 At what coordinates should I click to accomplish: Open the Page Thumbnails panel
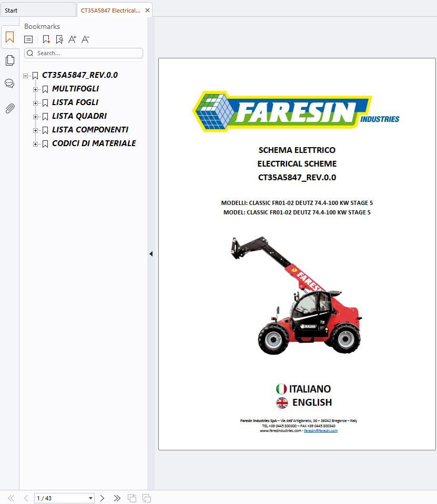coord(9,60)
